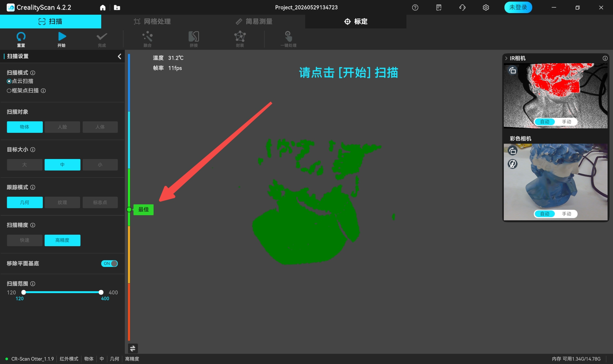Viewport: 613px width, 364px height.
Task: Switch to the 标定 calibration tab
Action: (x=356, y=21)
